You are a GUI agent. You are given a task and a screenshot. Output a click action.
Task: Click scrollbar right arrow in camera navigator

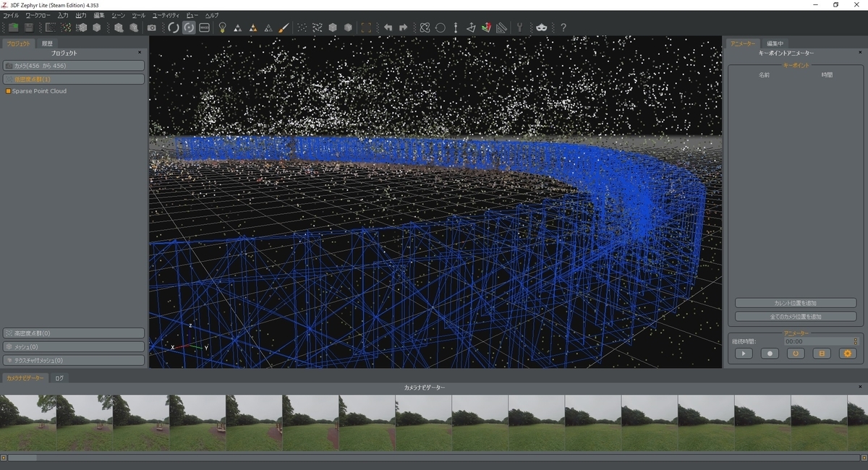tap(864, 458)
